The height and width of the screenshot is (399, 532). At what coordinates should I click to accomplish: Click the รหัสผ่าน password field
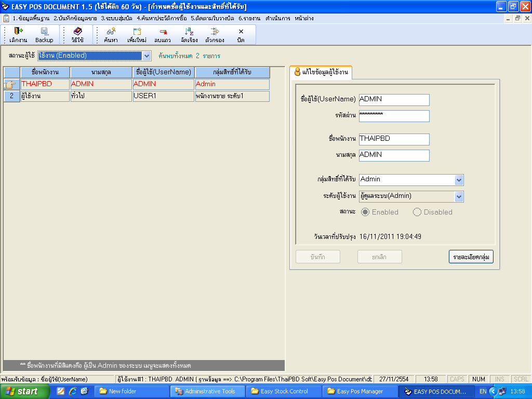(x=394, y=116)
